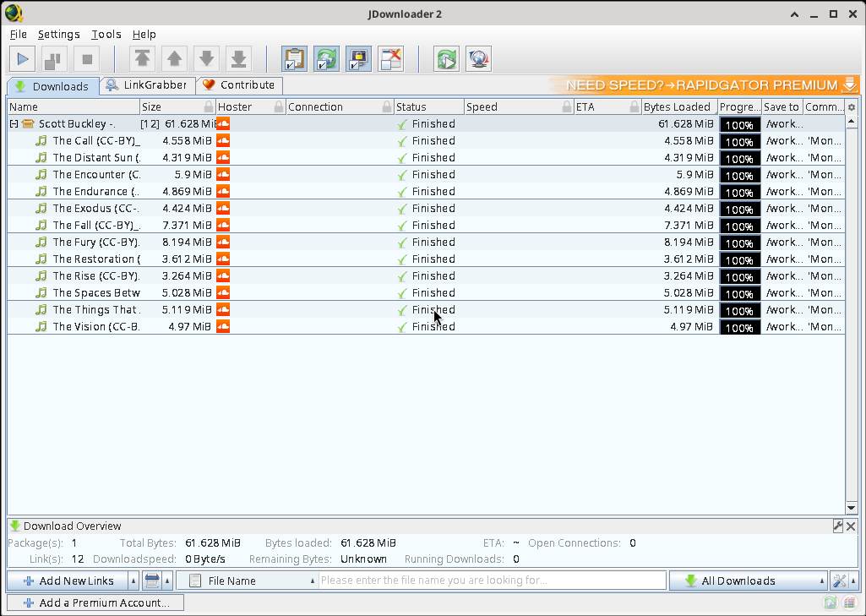Open table column settings gear
The height and width of the screenshot is (616, 866).
pyautogui.click(x=852, y=107)
